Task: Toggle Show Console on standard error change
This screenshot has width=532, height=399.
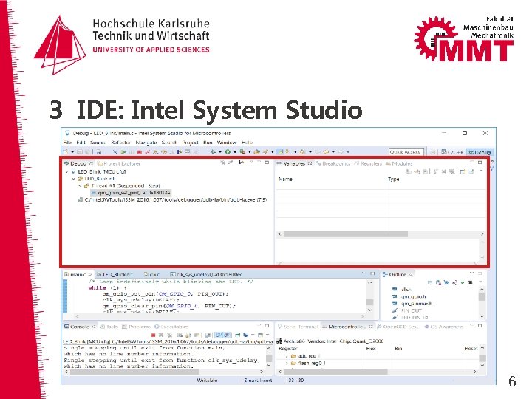Action: pos(227,335)
